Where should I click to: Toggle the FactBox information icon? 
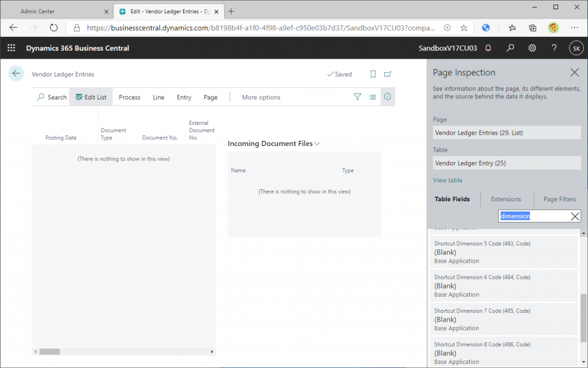pyautogui.click(x=388, y=97)
